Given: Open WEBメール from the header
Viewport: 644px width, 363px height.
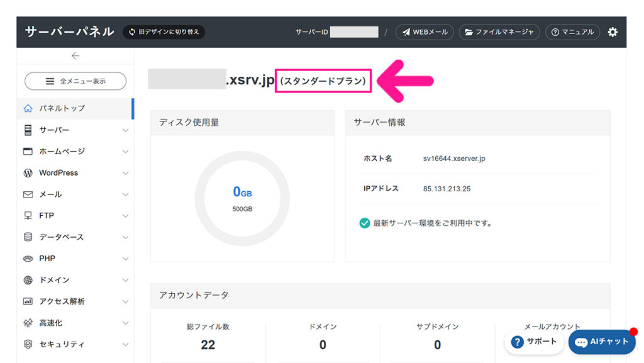Looking at the screenshot, I should pos(425,32).
